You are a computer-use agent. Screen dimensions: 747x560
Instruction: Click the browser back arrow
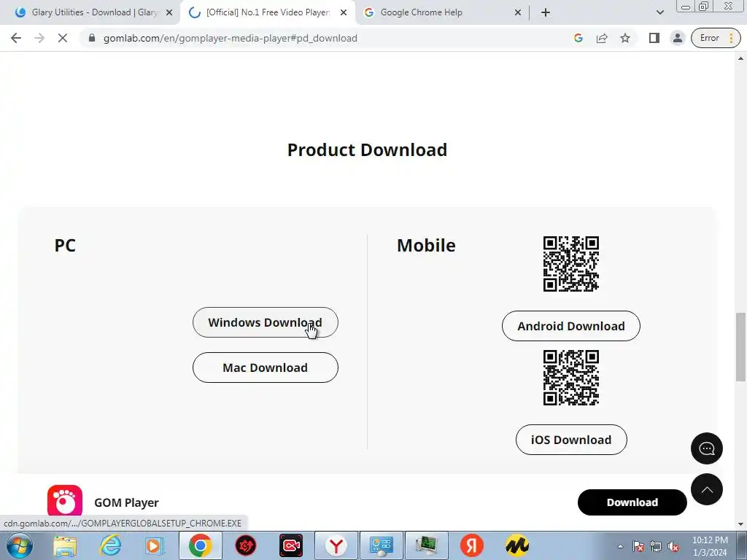16,38
